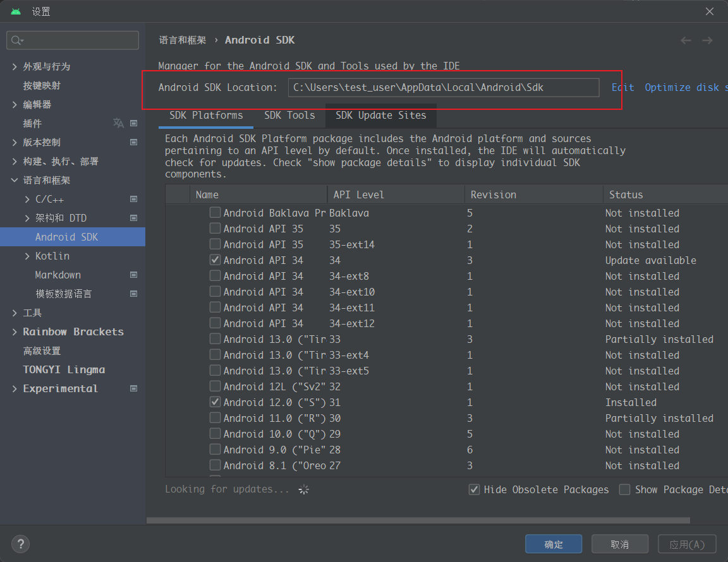Expand the 架构和 DTD subsection
Screen dimensions: 728x562
click(27, 218)
